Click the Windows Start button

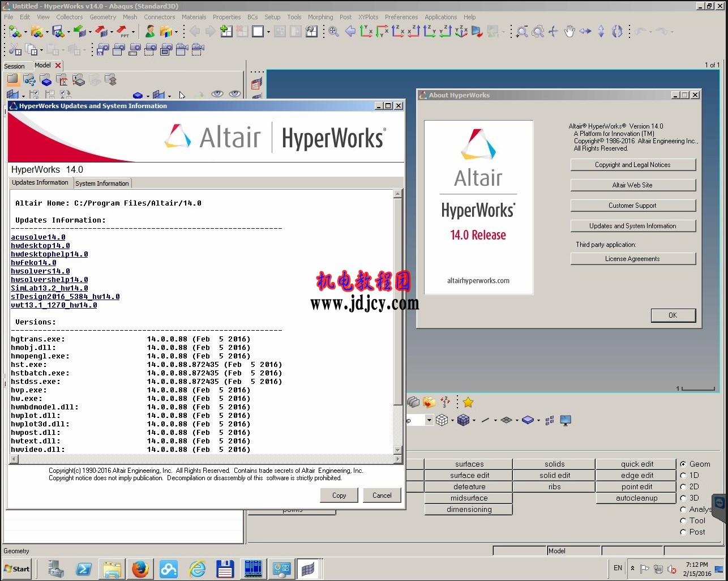tap(17, 569)
